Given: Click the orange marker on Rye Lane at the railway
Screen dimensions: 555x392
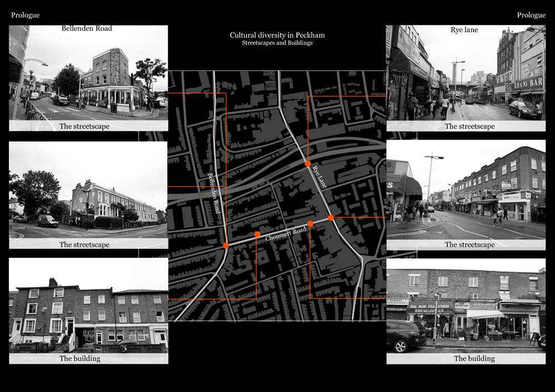Looking at the screenshot, I should point(307,164).
